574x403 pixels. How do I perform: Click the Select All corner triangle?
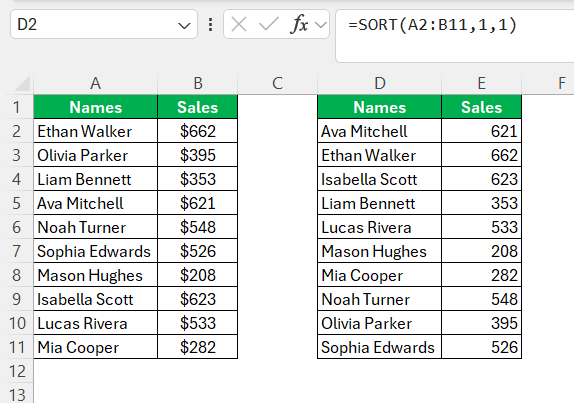23,83
